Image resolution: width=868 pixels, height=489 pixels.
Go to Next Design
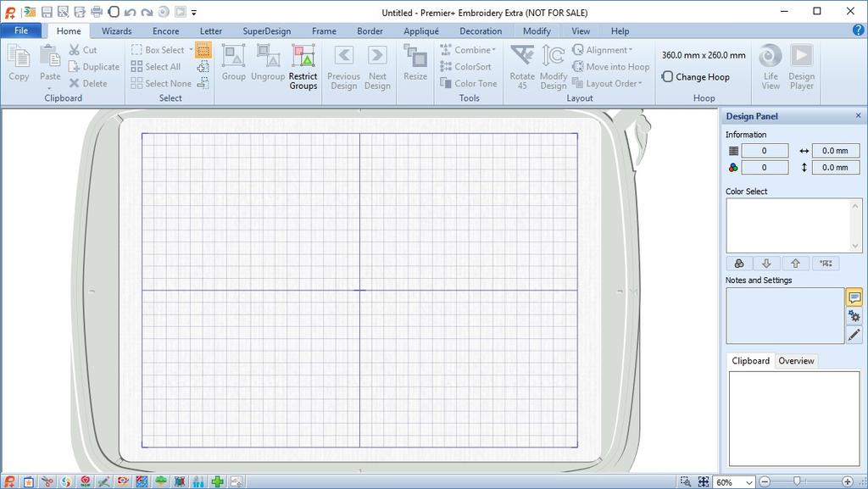[x=377, y=66]
